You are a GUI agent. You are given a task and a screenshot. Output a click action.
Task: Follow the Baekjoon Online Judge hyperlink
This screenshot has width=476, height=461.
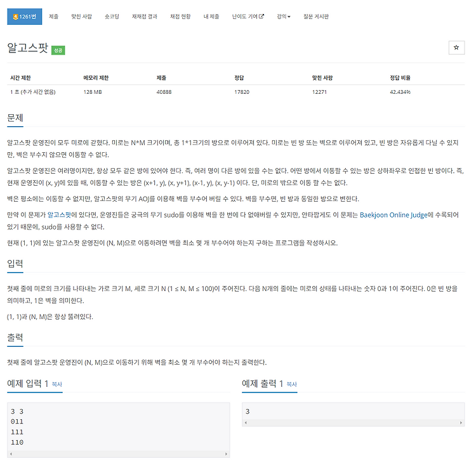coord(393,215)
